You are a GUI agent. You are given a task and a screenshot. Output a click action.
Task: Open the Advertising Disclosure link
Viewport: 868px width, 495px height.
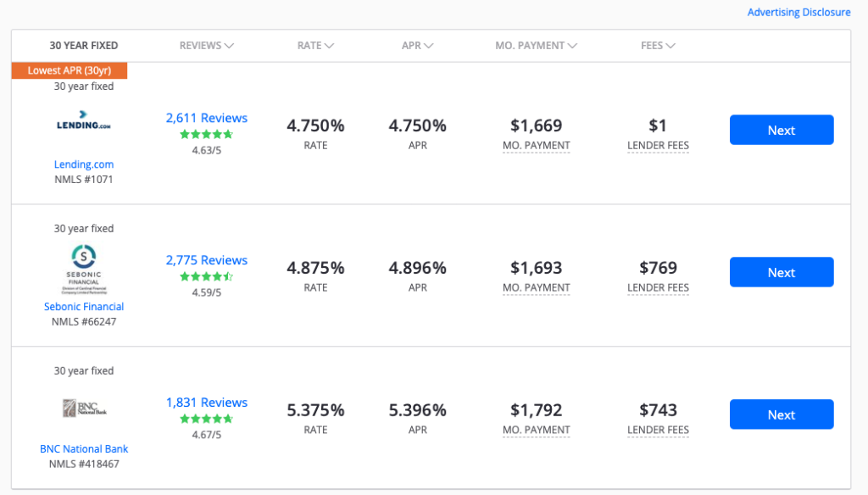[x=798, y=13]
